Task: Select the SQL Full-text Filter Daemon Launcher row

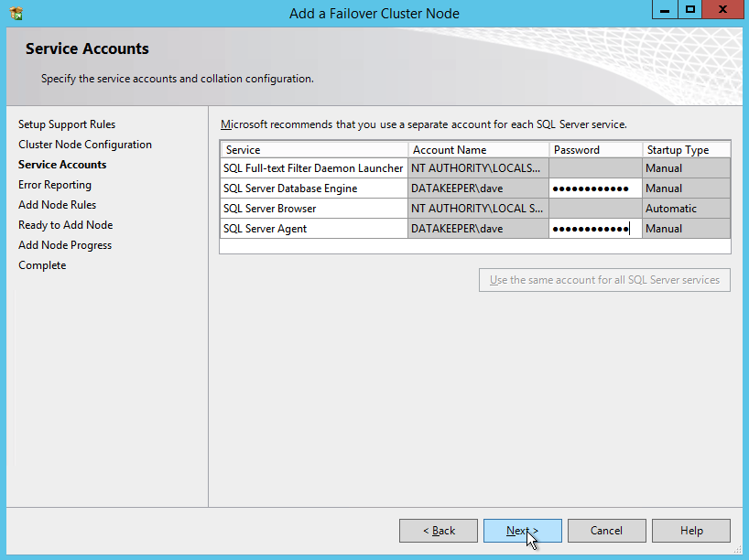Action: [314, 168]
